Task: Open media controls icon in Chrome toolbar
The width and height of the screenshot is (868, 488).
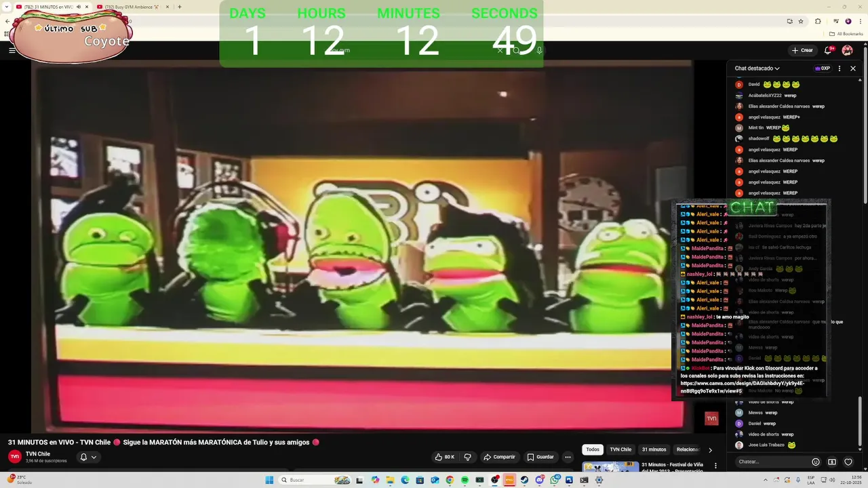Action: click(x=836, y=21)
